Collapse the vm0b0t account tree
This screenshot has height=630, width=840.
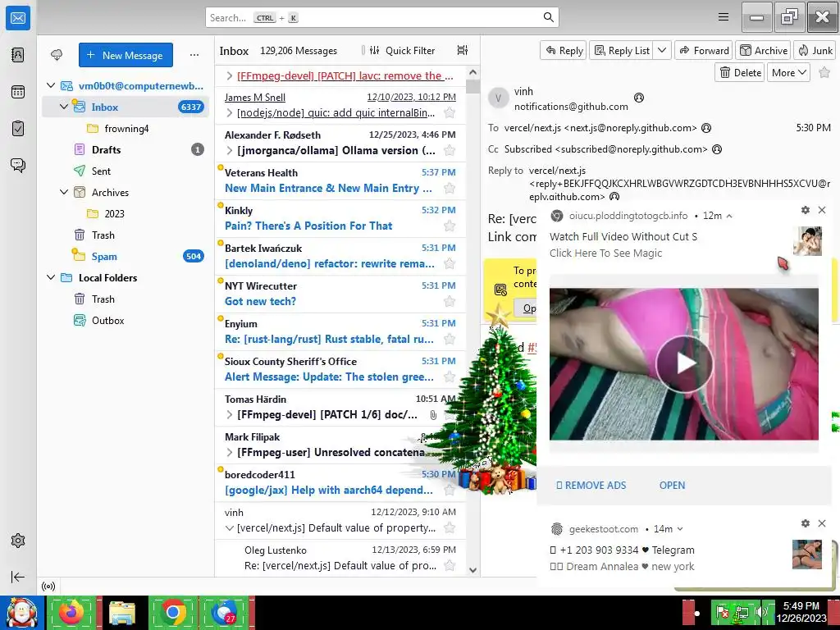coord(51,85)
